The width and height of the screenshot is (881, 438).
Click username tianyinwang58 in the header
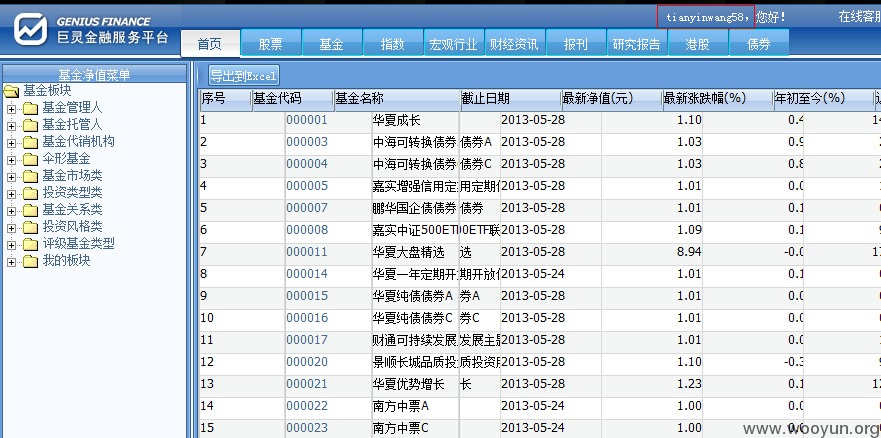pos(706,17)
